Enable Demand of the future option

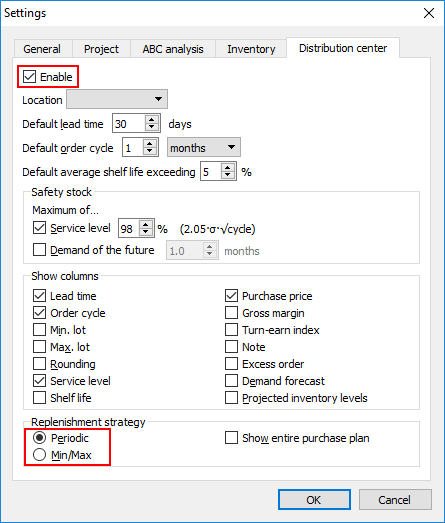coord(39,249)
